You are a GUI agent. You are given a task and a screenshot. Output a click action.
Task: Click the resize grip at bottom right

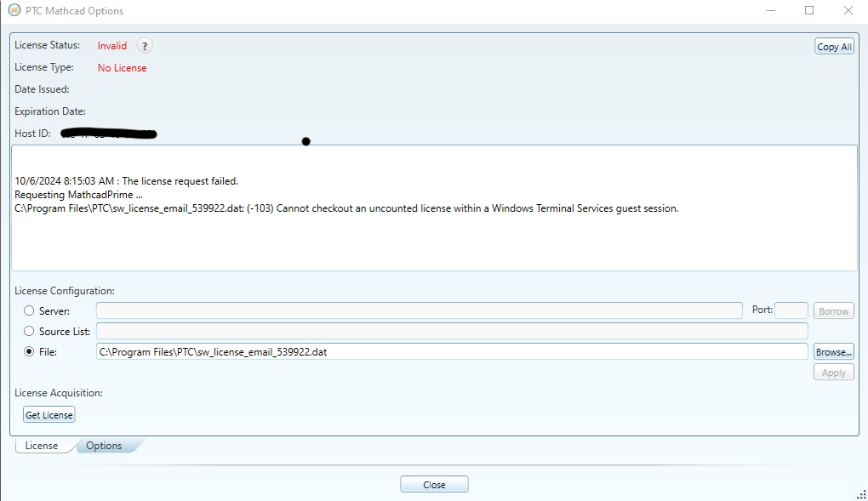click(860, 493)
